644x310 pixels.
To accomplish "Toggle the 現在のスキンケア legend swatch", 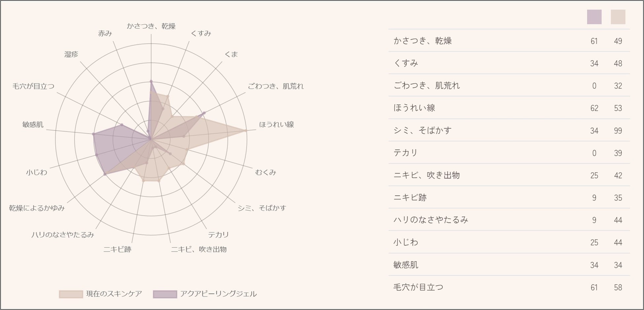I will [71, 294].
